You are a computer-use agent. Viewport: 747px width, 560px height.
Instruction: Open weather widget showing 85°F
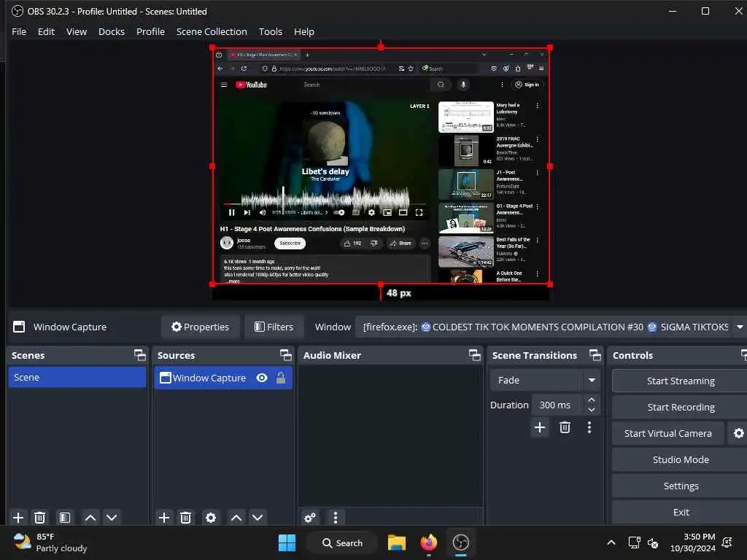point(50,542)
